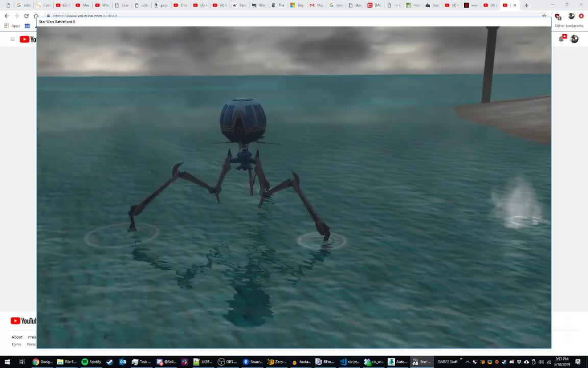The image size is (588, 368).
Task: Open the Apps shortcut on the bookmarks bar
Action: [15, 26]
